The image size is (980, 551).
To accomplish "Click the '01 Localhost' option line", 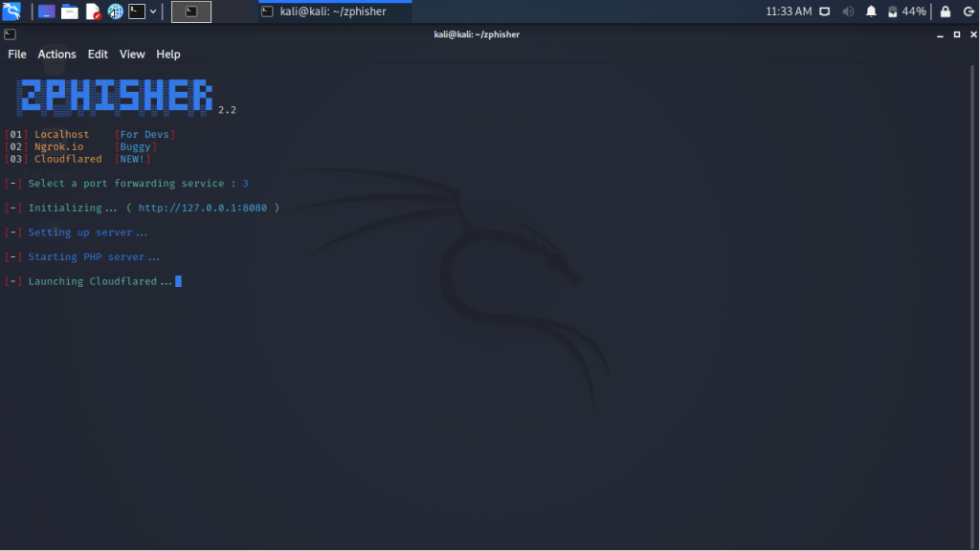I will coord(90,134).
